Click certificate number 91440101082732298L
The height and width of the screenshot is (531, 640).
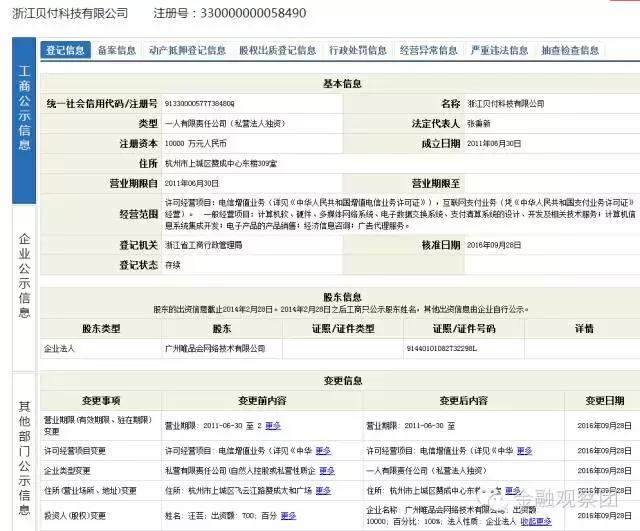[442, 349]
